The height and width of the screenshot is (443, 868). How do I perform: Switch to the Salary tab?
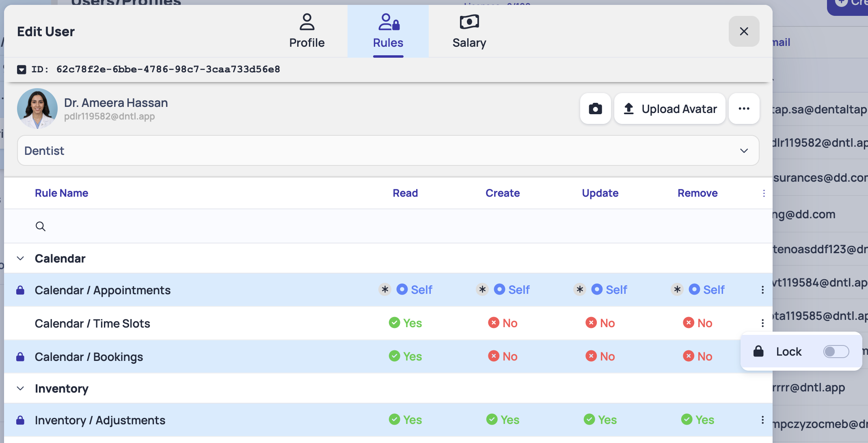469,31
